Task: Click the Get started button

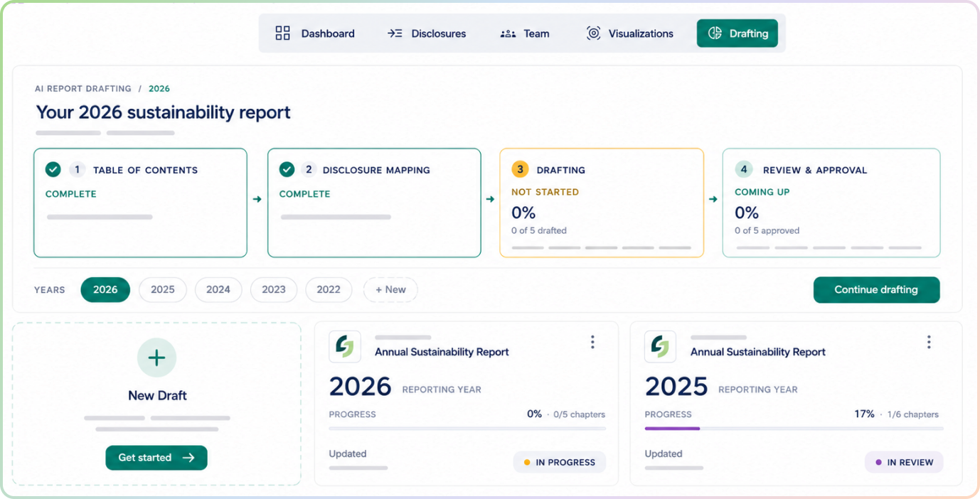Action: tap(156, 458)
